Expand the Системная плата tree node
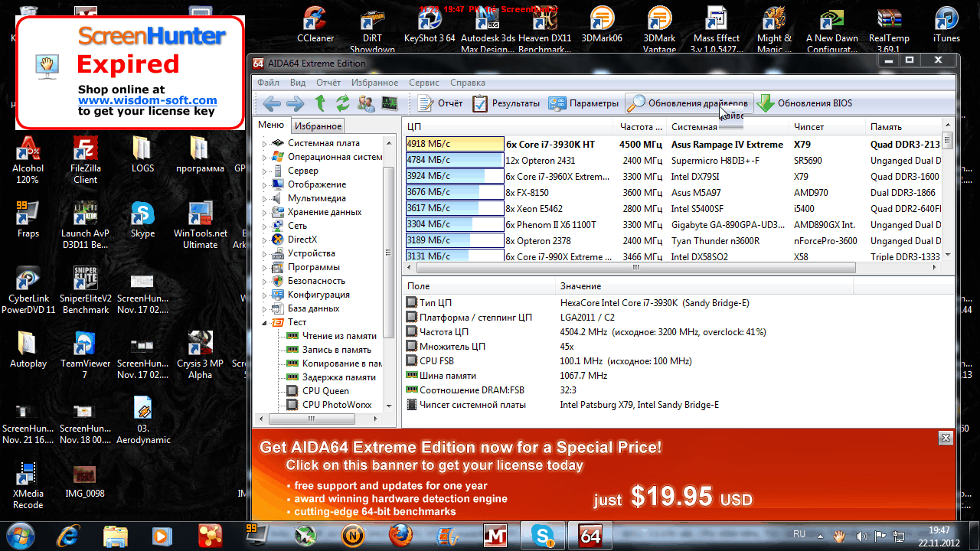The width and height of the screenshot is (980, 551). pos(265,143)
